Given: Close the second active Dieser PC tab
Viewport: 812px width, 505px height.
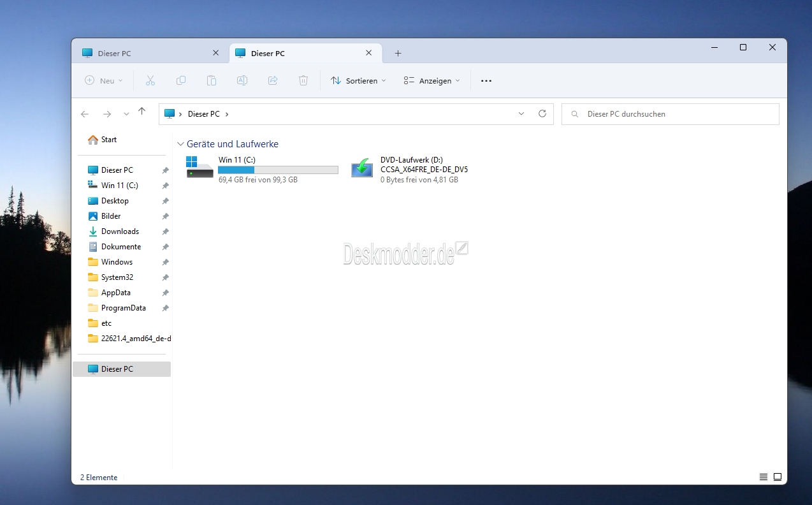Looking at the screenshot, I should (368, 53).
